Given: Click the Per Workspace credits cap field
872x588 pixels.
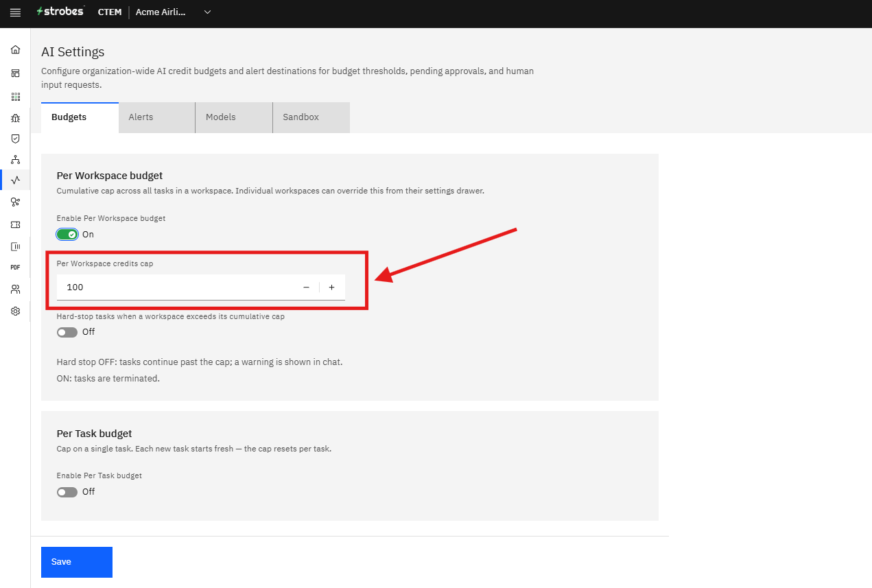Looking at the screenshot, I should tap(200, 287).
